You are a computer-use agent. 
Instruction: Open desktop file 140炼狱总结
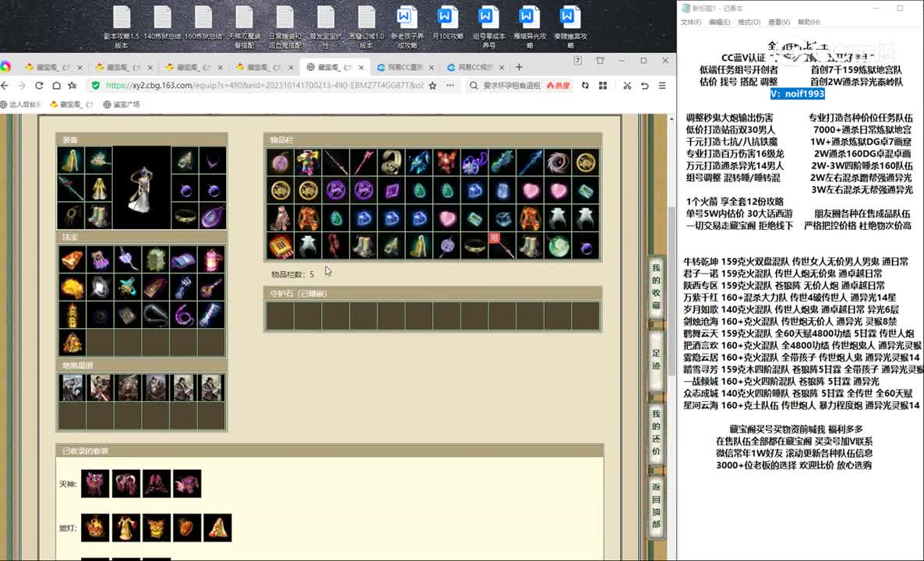click(x=162, y=23)
